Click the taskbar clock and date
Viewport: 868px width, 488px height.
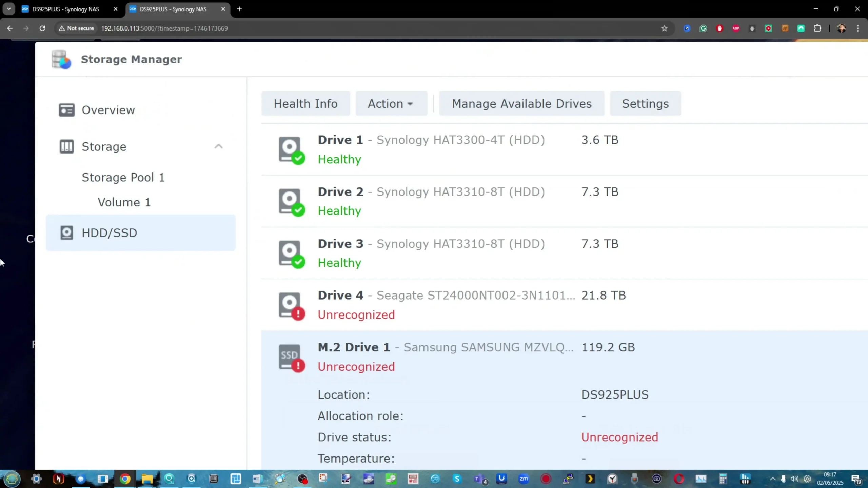pos(830,479)
